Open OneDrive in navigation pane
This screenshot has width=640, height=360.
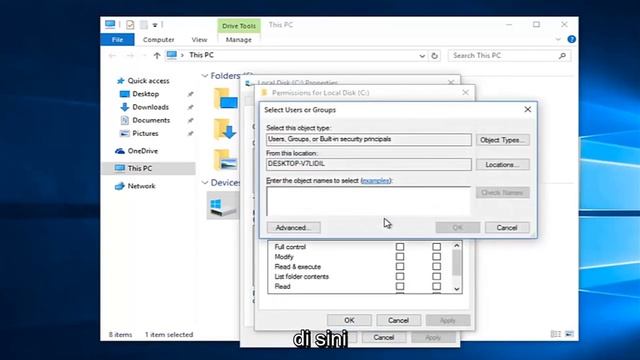click(142, 151)
